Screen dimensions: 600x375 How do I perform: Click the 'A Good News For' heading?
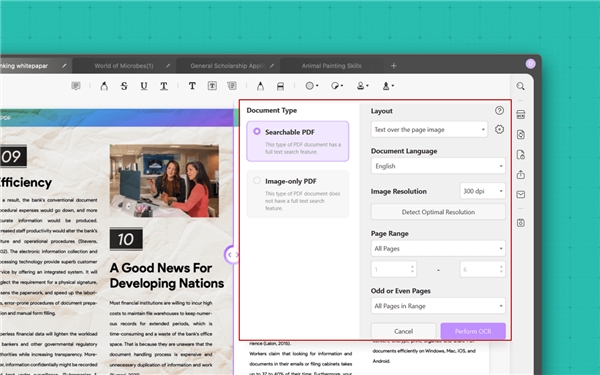pos(161,268)
